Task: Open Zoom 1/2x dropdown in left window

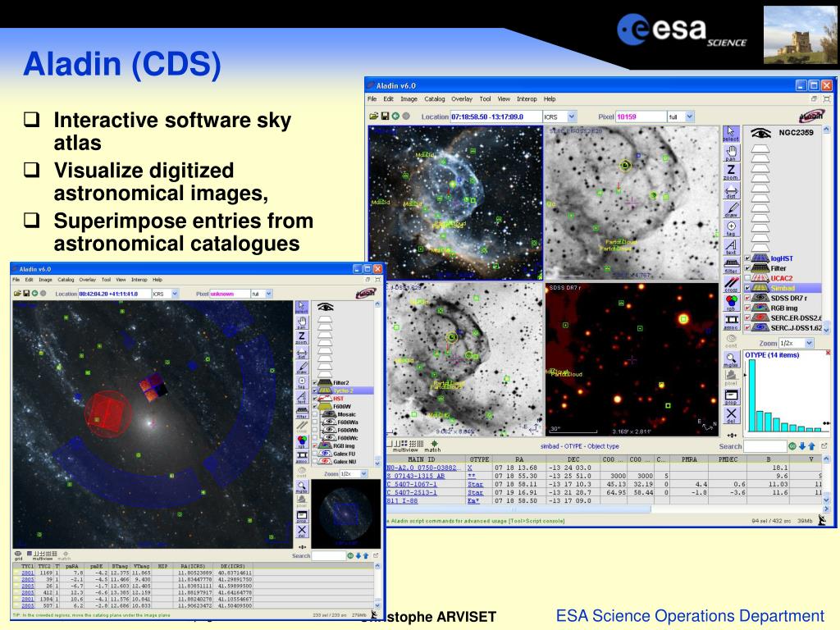Action: (363, 474)
